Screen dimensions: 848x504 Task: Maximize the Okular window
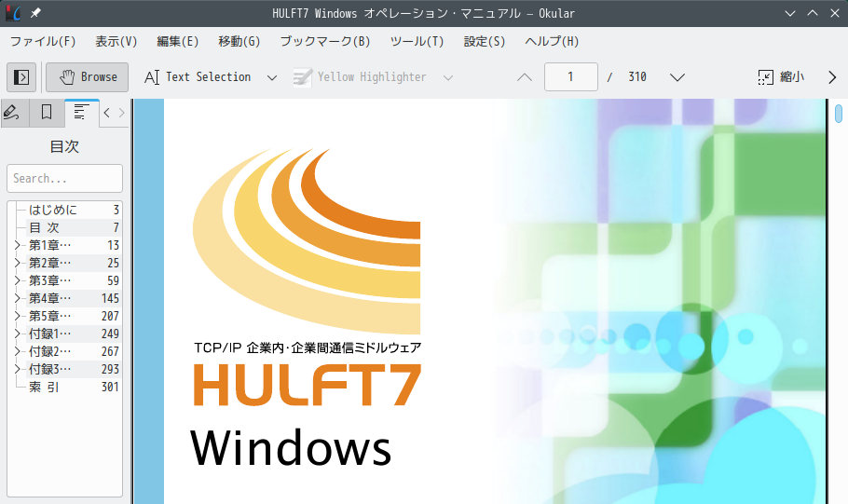coord(813,13)
